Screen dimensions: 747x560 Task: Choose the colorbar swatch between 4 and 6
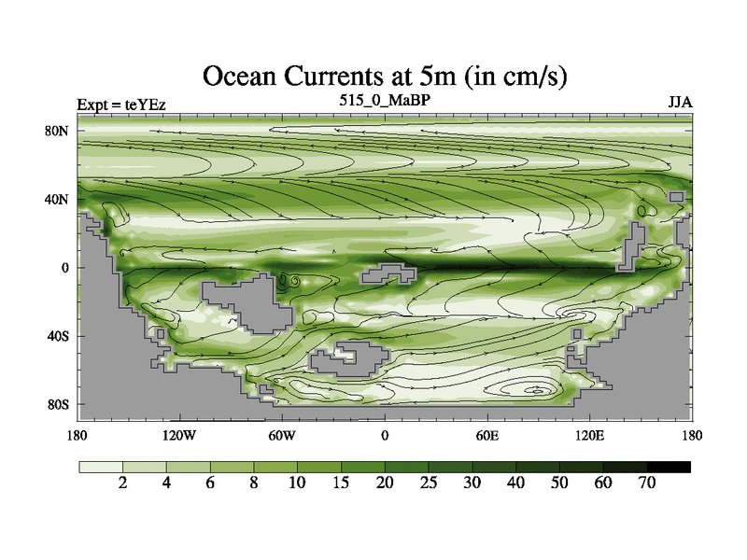(x=188, y=467)
